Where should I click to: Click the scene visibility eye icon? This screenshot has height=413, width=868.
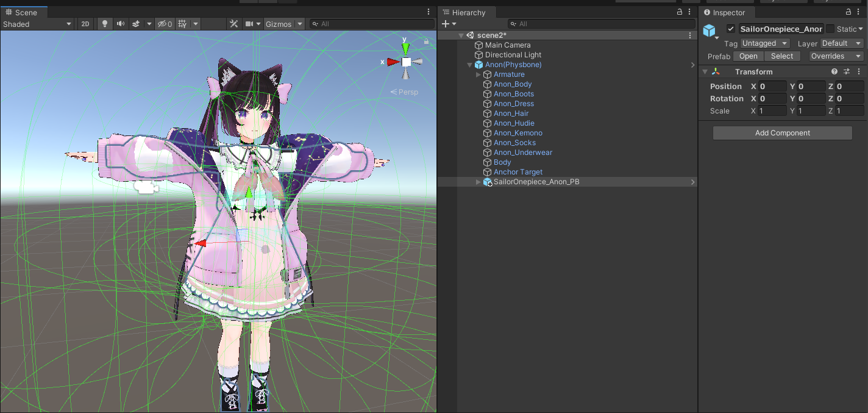(163, 24)
